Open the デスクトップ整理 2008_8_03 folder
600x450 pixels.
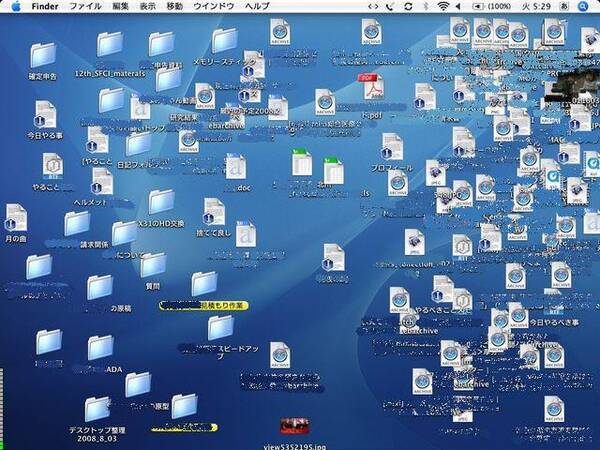[97, 408]
